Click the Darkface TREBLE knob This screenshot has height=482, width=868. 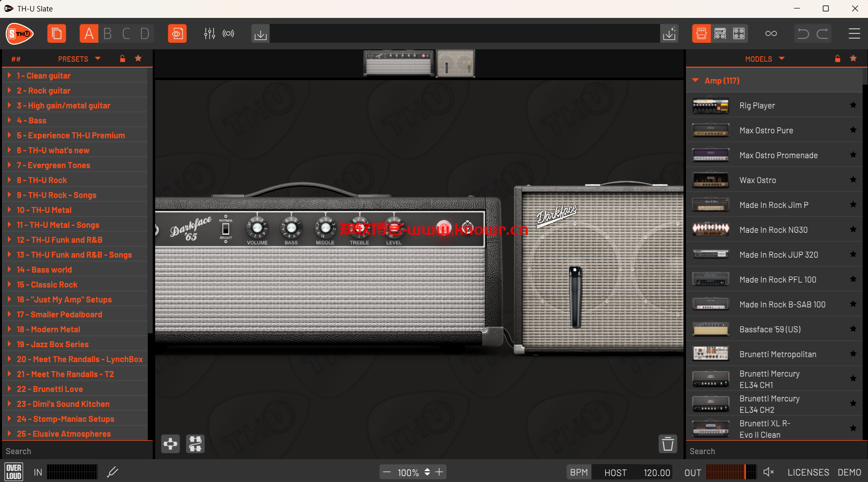point(359,228)
